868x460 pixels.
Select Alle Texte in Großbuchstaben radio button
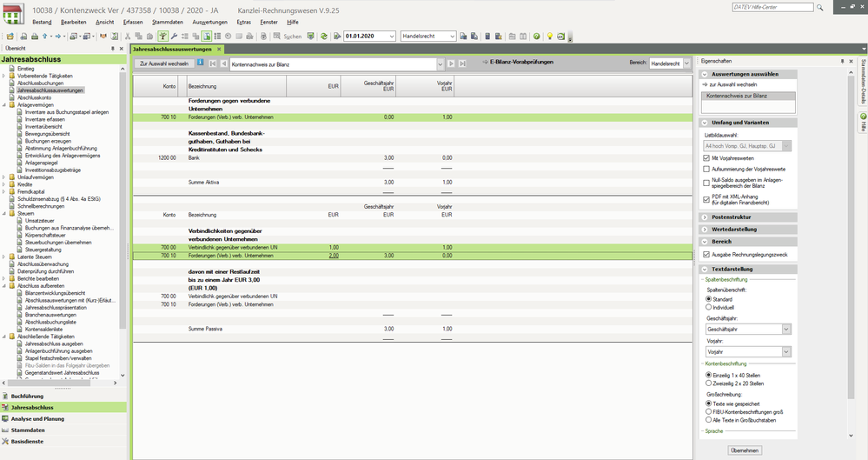click(709, 419)
